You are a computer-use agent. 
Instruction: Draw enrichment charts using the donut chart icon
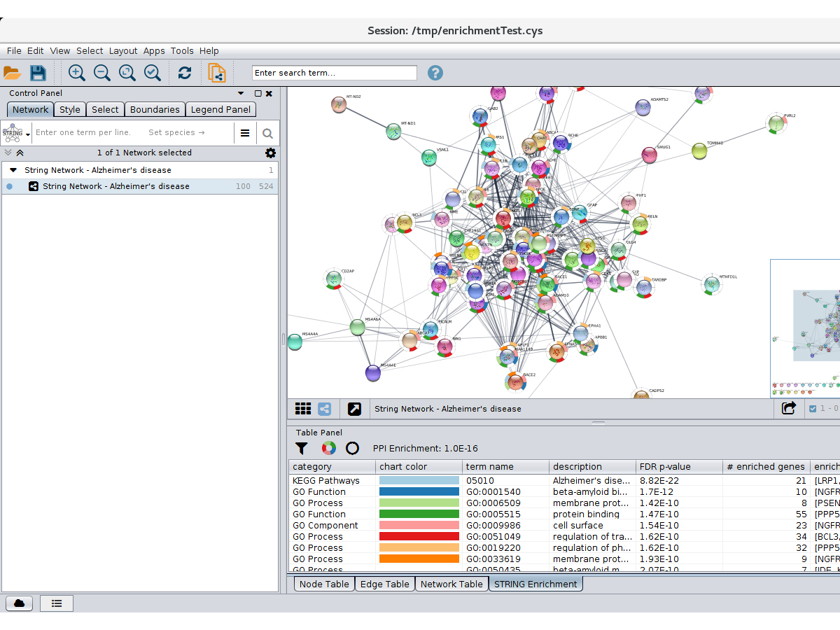point(328,448)
